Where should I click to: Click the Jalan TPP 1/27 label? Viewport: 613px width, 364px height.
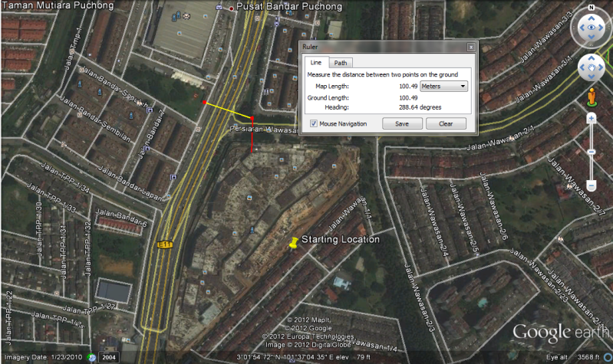coord(89,309)
